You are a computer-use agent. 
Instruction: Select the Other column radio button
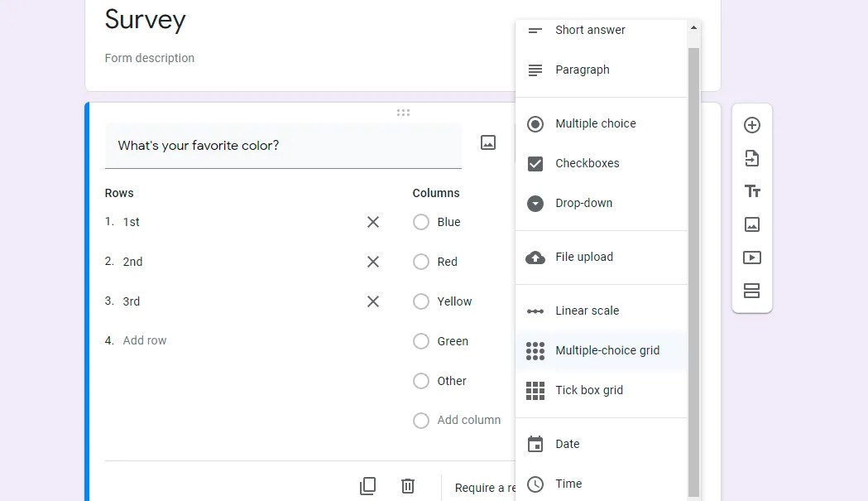coord(421,381)
